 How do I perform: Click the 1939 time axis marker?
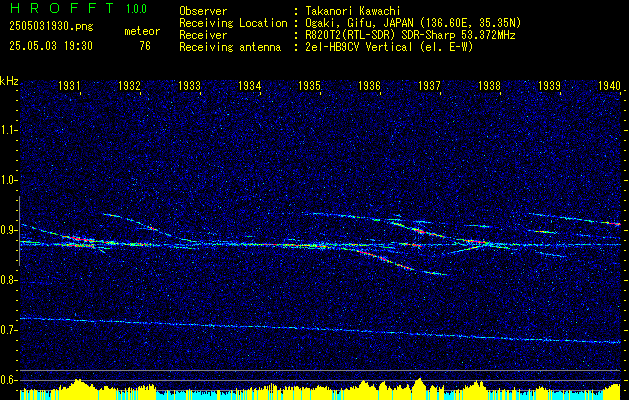[x=549, y=85]
